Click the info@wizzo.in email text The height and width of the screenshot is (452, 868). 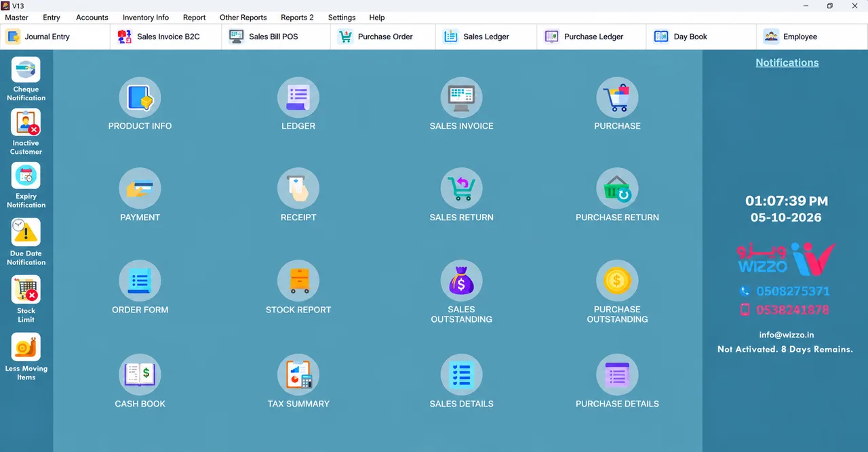787,335
